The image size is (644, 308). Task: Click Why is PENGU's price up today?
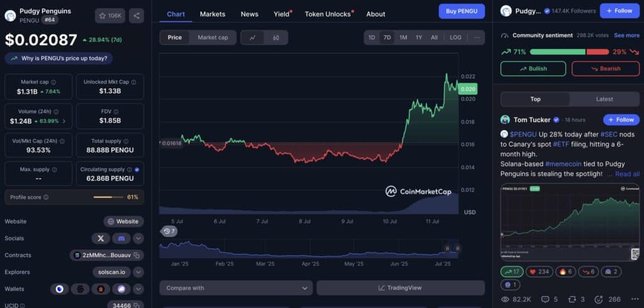(x=58, y=58)
